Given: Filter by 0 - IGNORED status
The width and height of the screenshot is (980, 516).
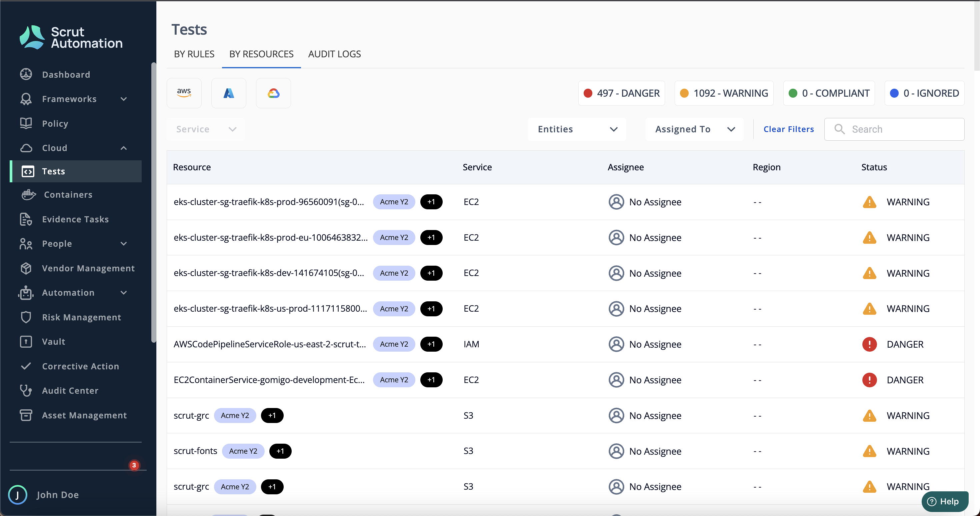Looking at the screenshot, I should (x=924, y=93).
